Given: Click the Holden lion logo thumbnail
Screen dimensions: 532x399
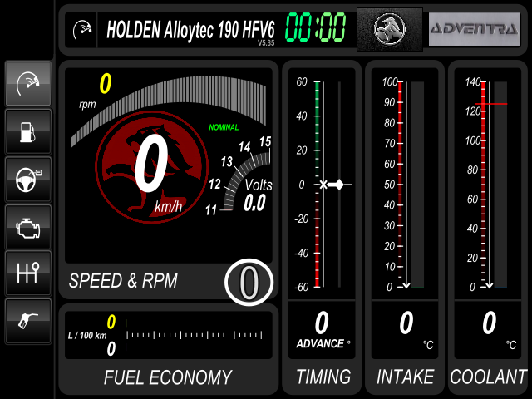Looking at the screenshot, I should (x=390, y=30).
